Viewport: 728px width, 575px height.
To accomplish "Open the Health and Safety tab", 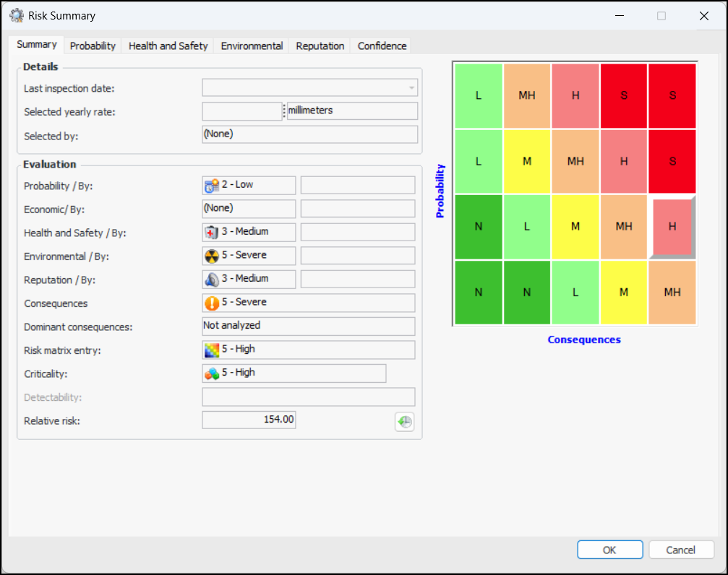I will (x=168, y=46).
